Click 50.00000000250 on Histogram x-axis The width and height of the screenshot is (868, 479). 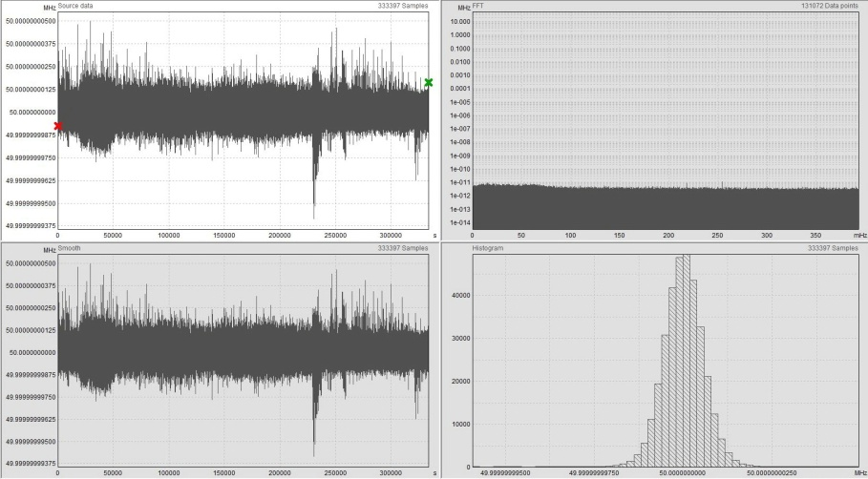click(x=773, y=473)
